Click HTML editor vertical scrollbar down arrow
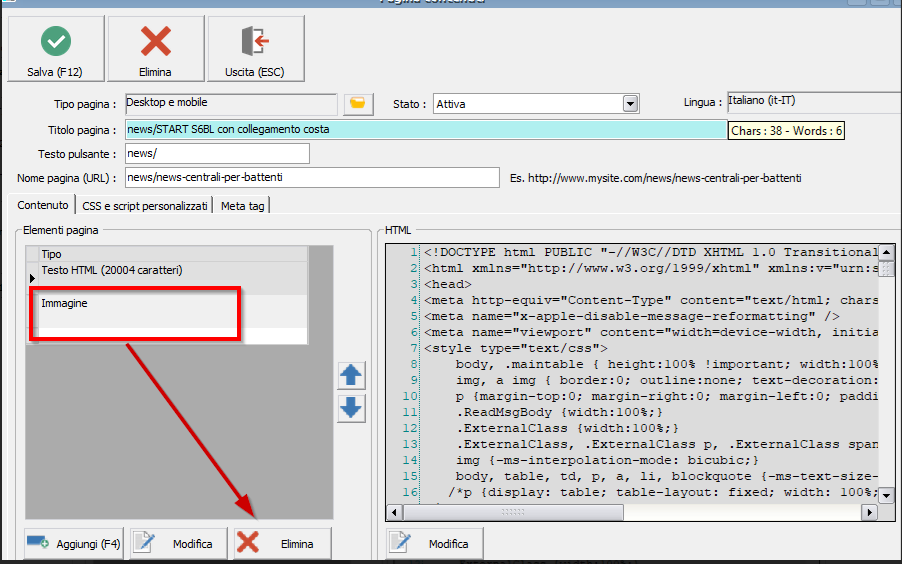Image resolution: width=902 pixels, height=564 pixels. pos(886,495)
